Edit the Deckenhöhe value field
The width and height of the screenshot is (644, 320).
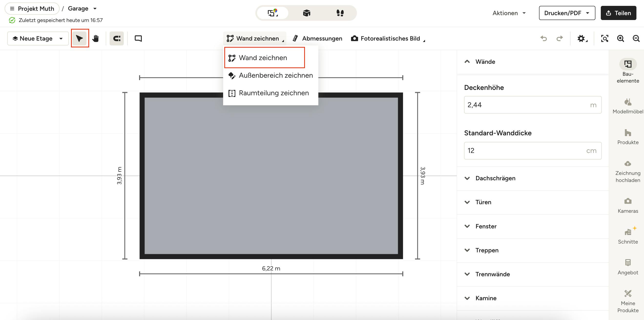532,105
